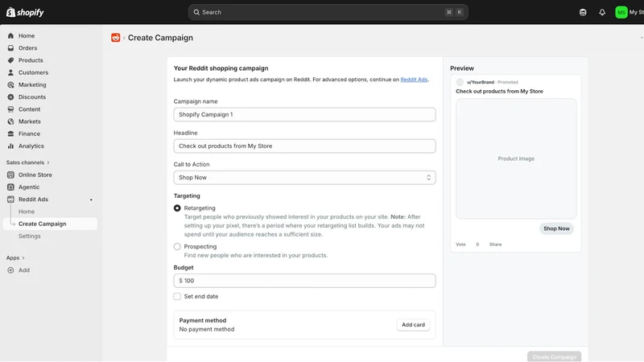The image size is (644, 362).
Task: Click the preview brand avatar circle
Action: pyautogui.click(x=460, y=82)
